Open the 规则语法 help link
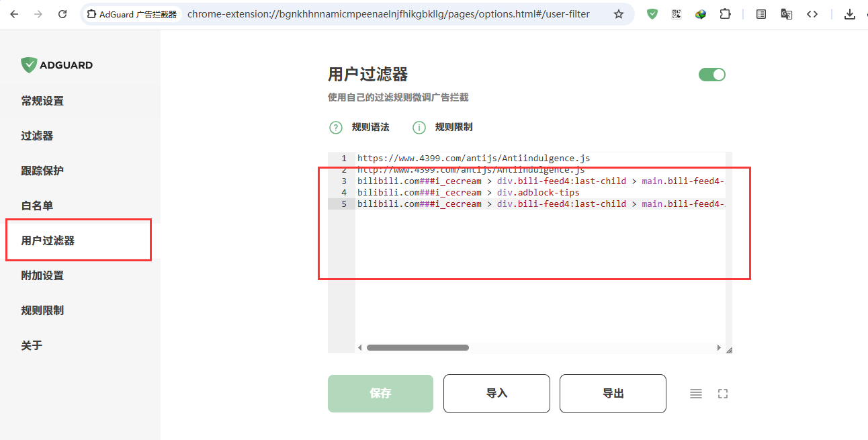 point(370,127)
